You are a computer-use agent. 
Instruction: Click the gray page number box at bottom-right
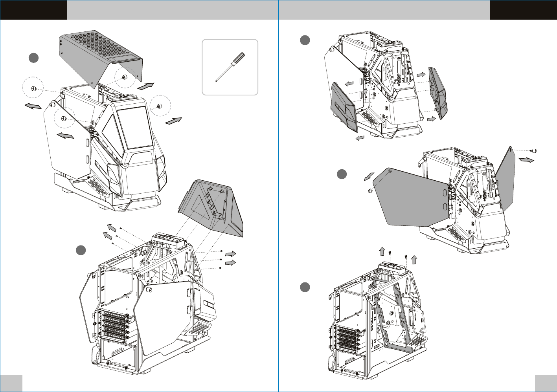point(546,383)
